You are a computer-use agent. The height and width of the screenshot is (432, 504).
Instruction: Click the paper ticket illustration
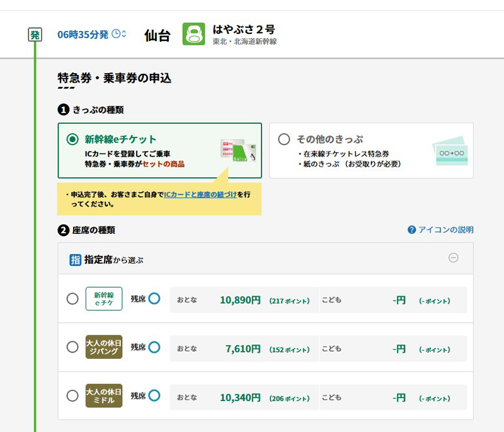tap(450, 152)
